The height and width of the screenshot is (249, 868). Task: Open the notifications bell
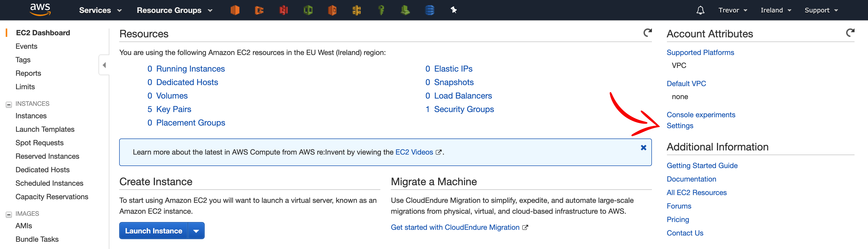[x=701, y=10]
